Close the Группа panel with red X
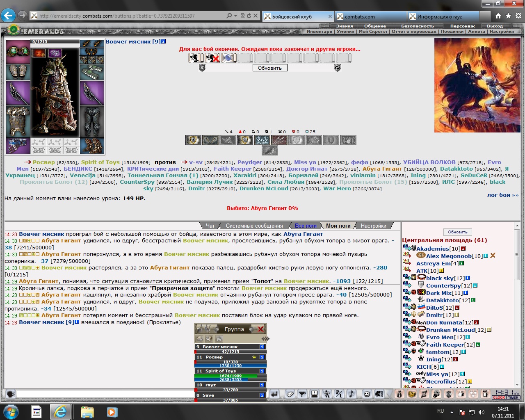 260,329
